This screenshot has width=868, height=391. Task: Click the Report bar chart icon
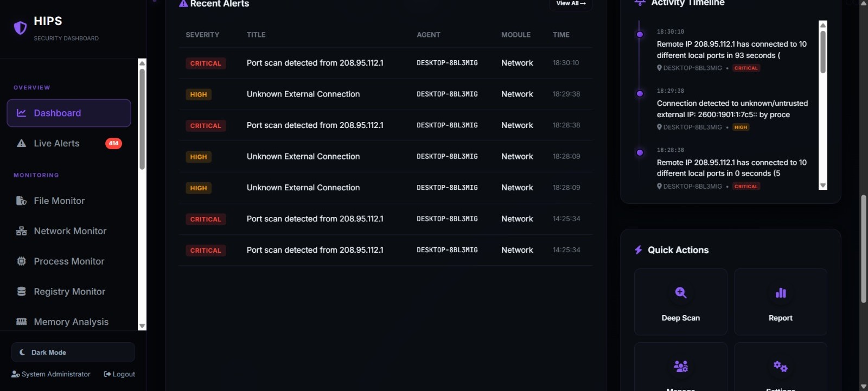pyautogui.click(x=781, y=293)
